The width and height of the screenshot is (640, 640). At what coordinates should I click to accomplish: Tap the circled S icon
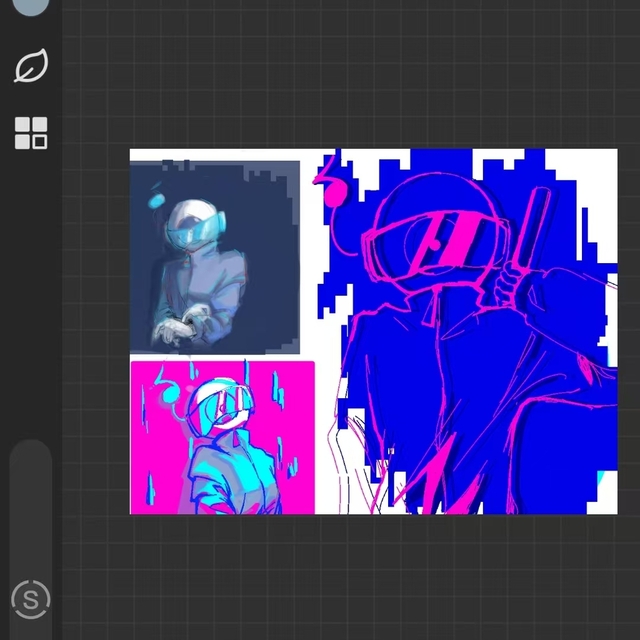31,600
